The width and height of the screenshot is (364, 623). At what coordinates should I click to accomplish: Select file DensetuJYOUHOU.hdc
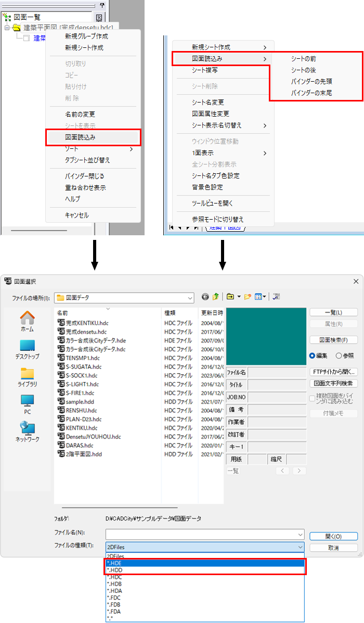(x=93, y=437)
